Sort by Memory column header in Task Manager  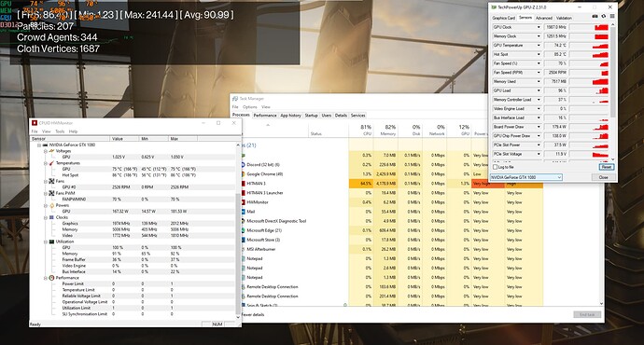[385, 130]
